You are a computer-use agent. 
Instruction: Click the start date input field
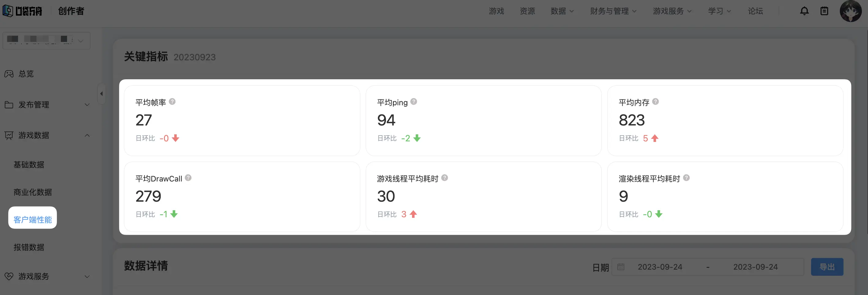pos(660,267)
